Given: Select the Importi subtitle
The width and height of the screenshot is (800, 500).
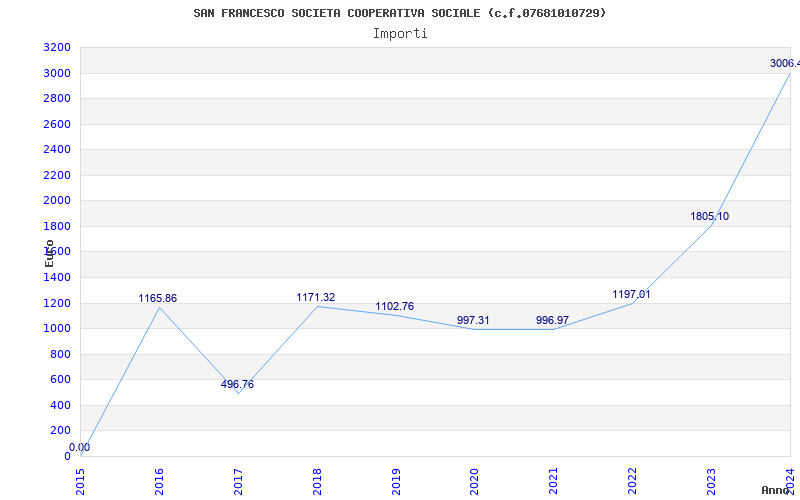Looking at the screenshot, I should (x=400, y=34).
